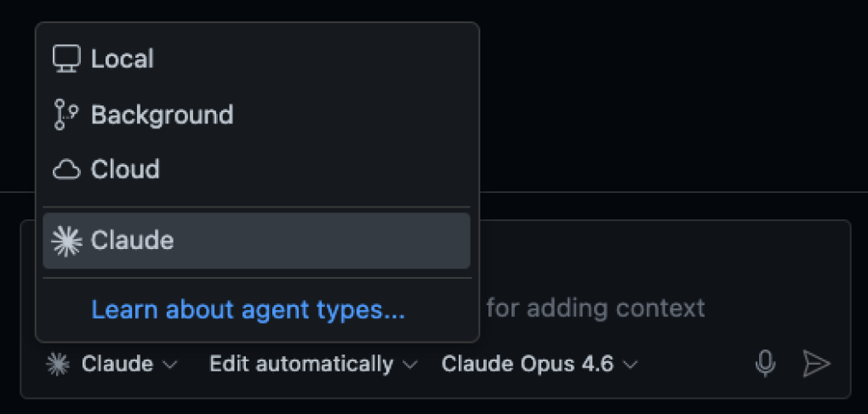868x414 pixels.
Task: Open the Claude Opus 4.6 model picker
Action: pyautogui.click(x=527, y=365)
